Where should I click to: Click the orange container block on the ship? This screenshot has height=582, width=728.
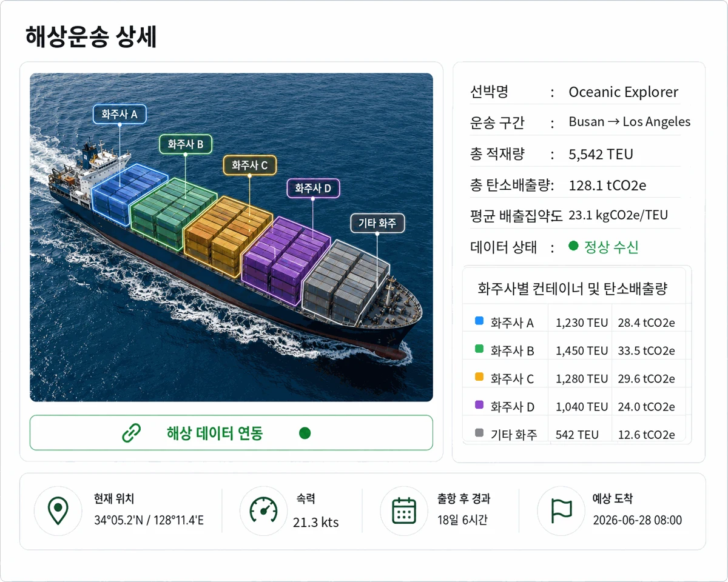click(227, 238)
